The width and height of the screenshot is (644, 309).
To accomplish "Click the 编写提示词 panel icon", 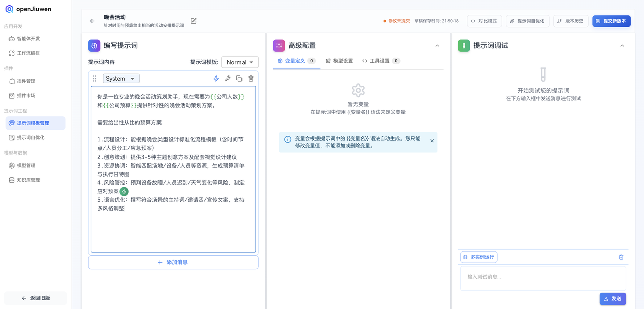I will [x=94, y=46].
